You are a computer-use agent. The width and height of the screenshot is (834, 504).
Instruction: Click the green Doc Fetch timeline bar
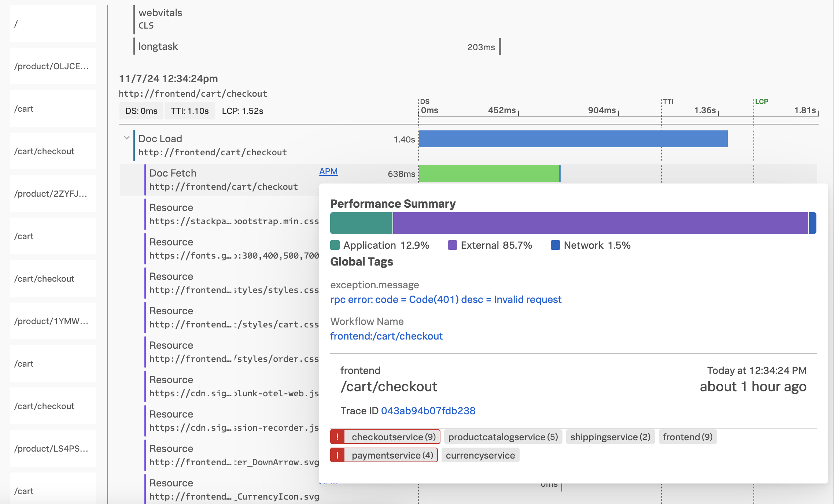coord(489,173)
